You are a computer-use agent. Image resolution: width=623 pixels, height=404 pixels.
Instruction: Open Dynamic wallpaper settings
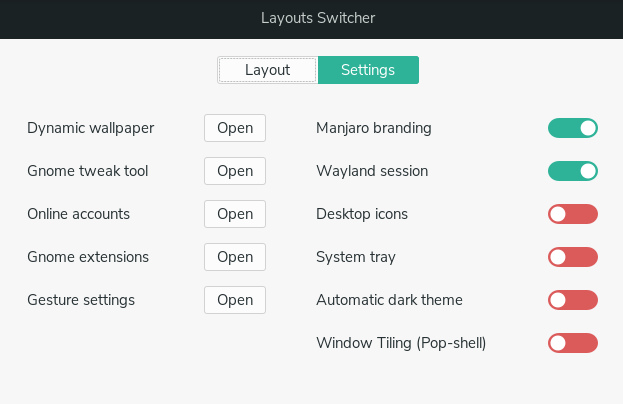[235, 128]
